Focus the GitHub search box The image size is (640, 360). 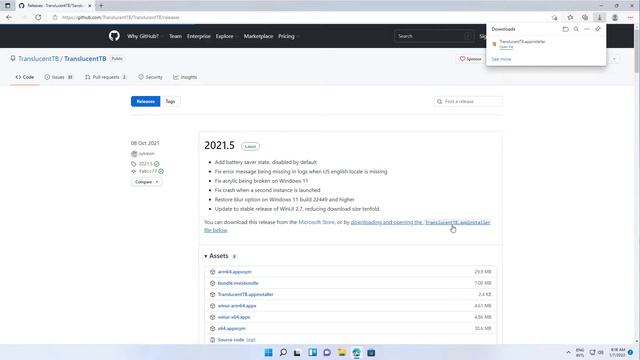(434, 36)
